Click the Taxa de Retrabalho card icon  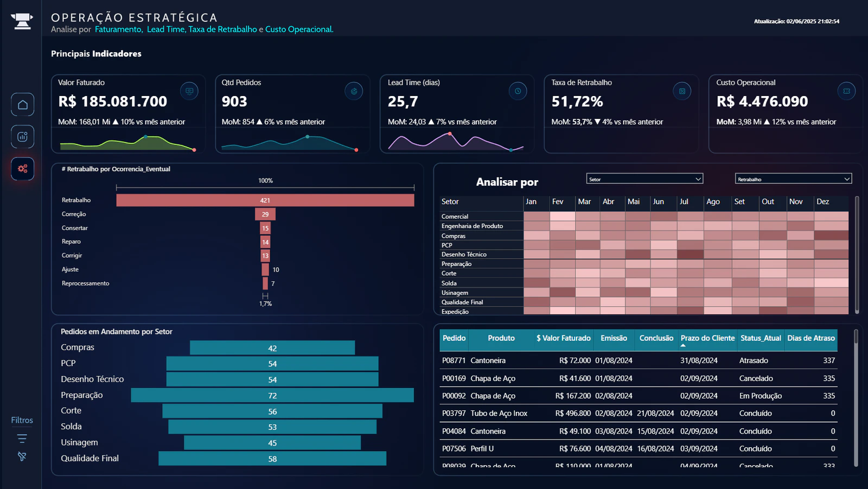tap(682, 91)
